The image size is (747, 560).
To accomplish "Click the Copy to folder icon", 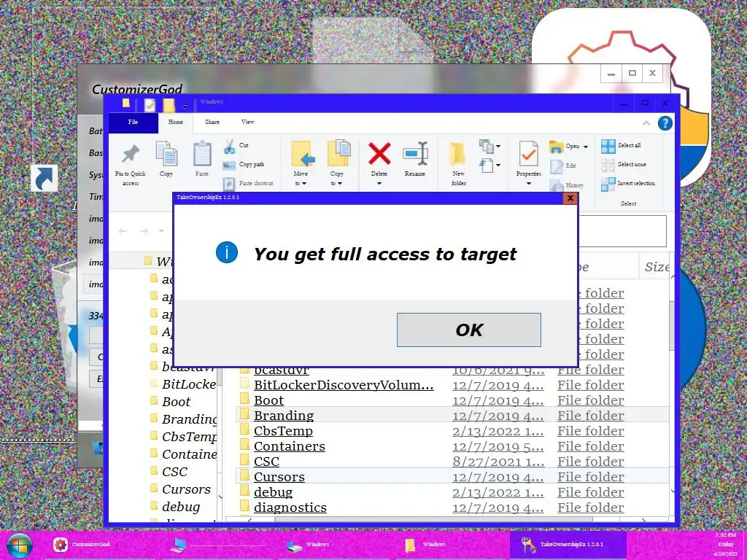I will [338, 153].
